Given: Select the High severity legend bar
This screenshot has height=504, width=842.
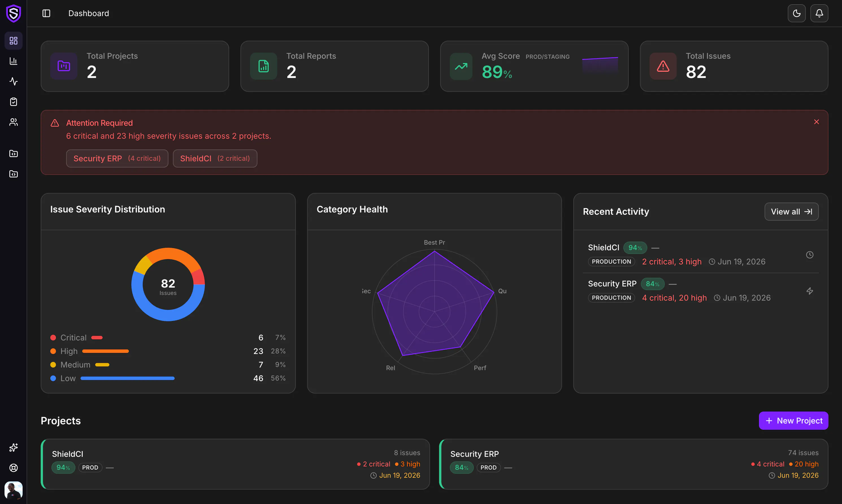Looking at the screenshot, I should (106, 351).
